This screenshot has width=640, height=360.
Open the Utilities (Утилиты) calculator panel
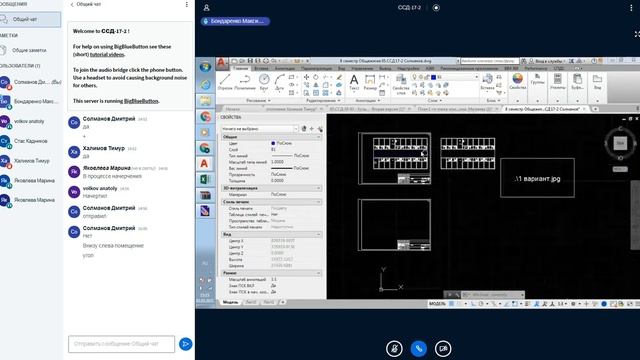coord(558,81)
